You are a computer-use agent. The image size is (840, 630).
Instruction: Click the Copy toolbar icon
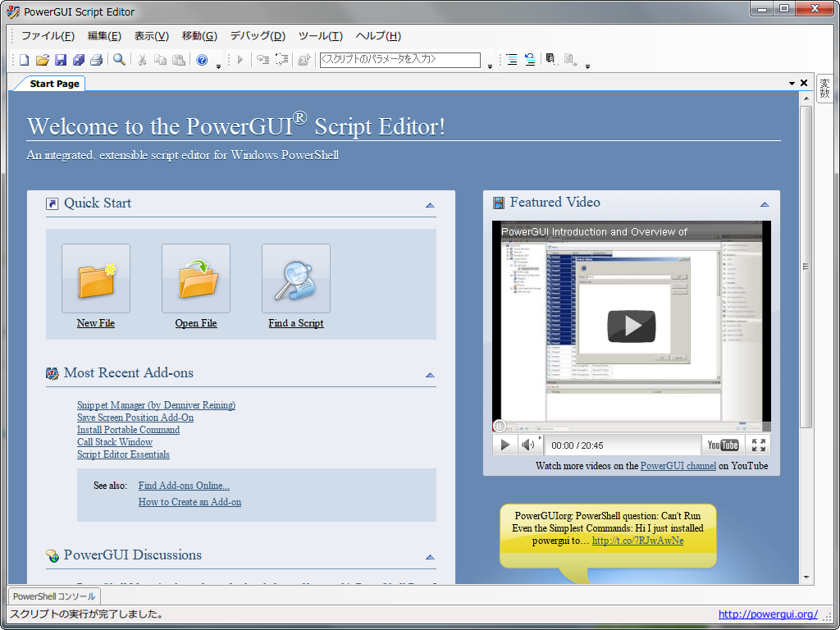(160, 59)
